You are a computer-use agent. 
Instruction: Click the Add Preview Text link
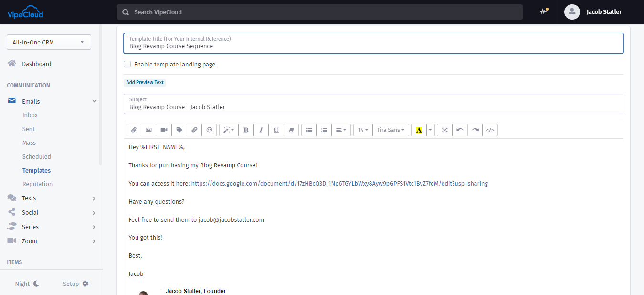(x=145, y=82)
